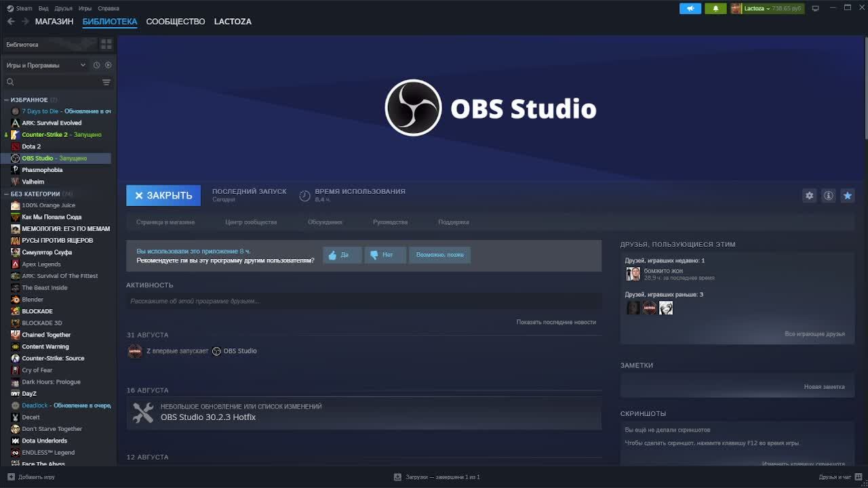Launch Big Picture mode via the monitor icon
Screen dimensions: 868x488
[x=815, y=8]
